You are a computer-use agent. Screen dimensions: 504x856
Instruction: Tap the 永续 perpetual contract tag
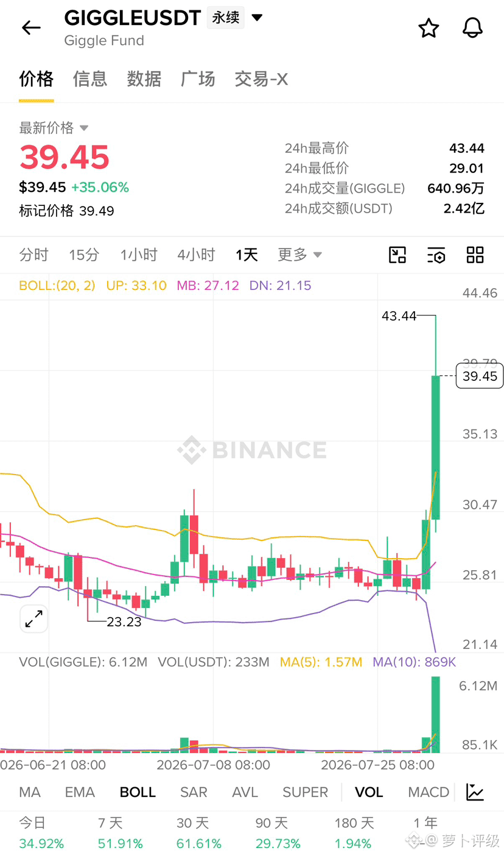(225, 18)
